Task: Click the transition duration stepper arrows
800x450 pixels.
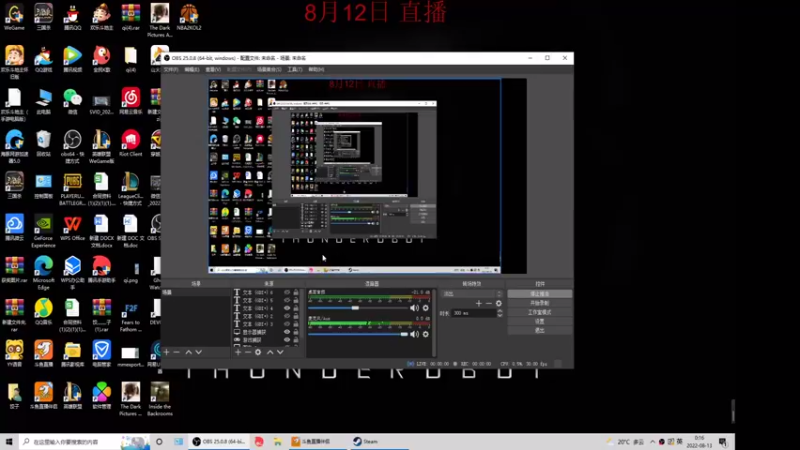Action: tap(500, 313)
